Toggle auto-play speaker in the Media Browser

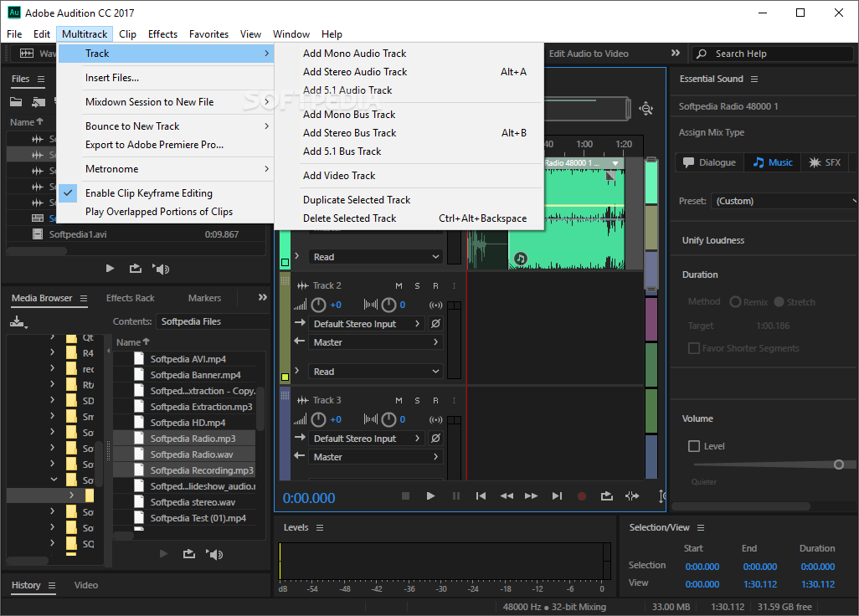point(214,555)
